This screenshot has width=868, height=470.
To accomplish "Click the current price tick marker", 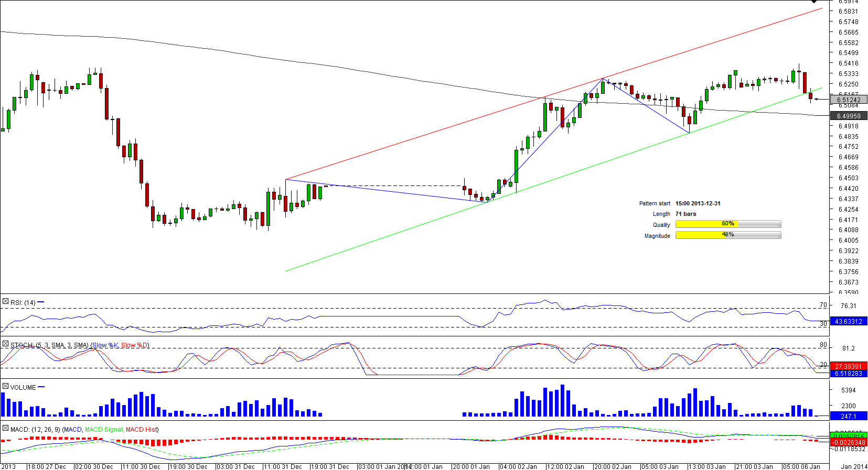I will (817, 99).
